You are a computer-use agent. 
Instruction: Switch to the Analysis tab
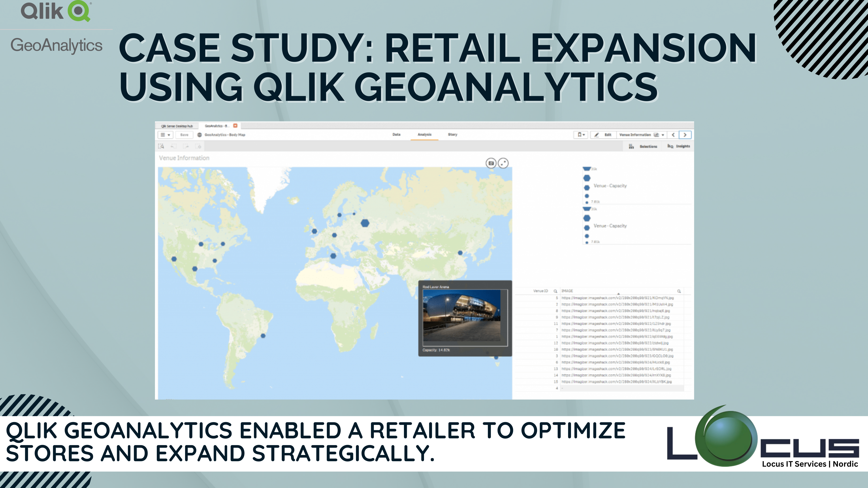(x=424, y=134)
